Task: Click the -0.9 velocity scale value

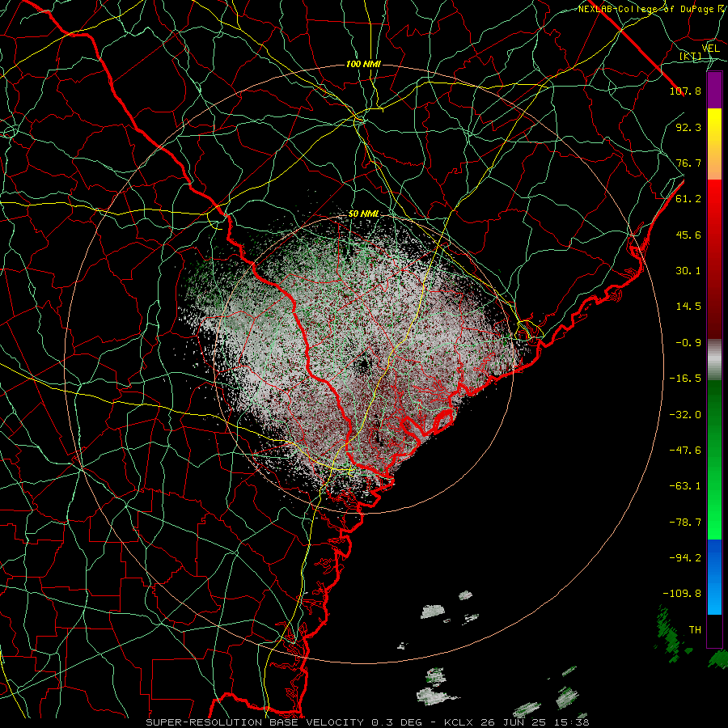Action: click(x=688, y=343)
